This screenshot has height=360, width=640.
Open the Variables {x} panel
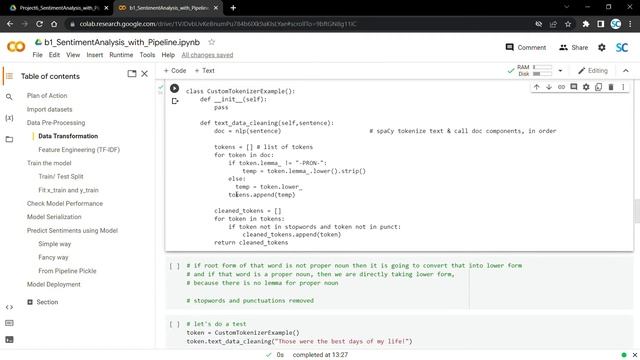click(9, 118)
